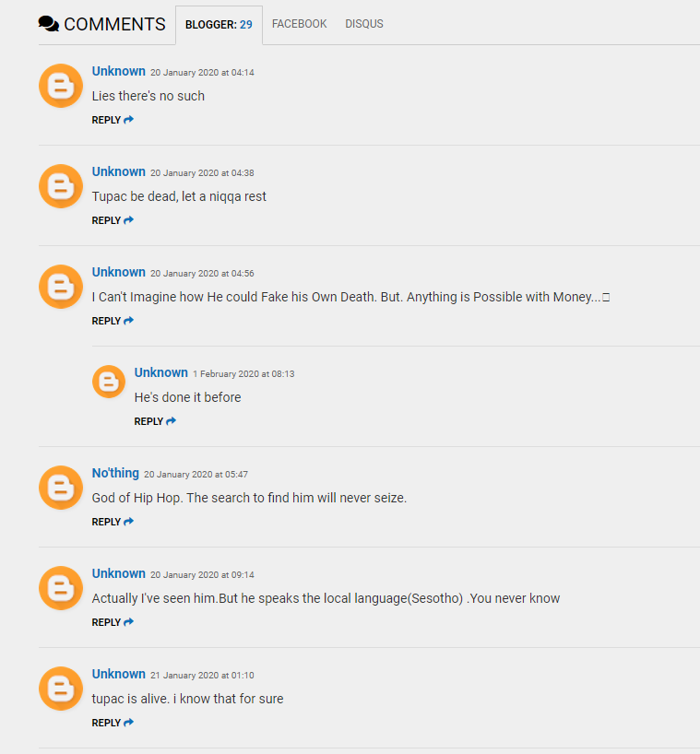The height and width of the screenshot is (754, 700).
Task: Switch to the Facebook comments tab
Action: [x=299, y=24]
